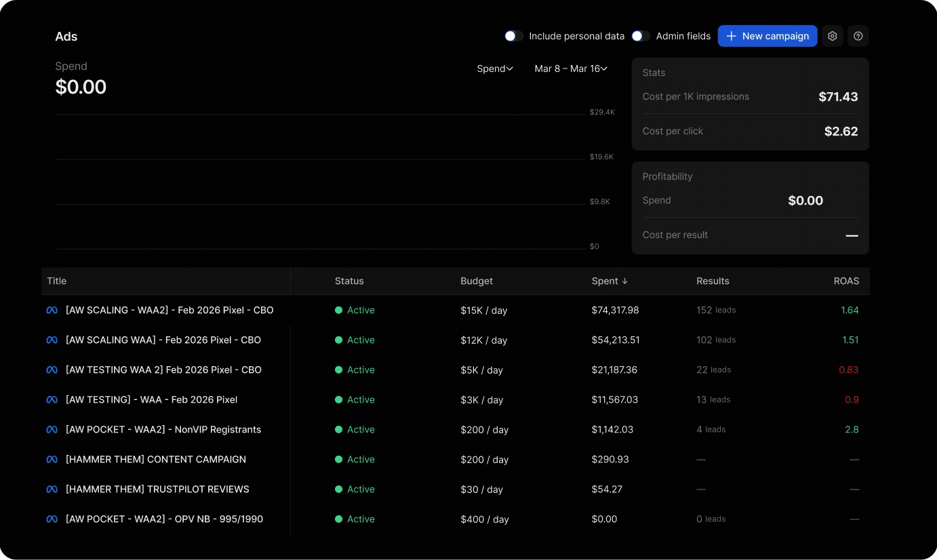Image resolution: width=937 pixels, height=560 pixels.
Task: Open the help question mark icon
Action: click(x=858, y=36)
